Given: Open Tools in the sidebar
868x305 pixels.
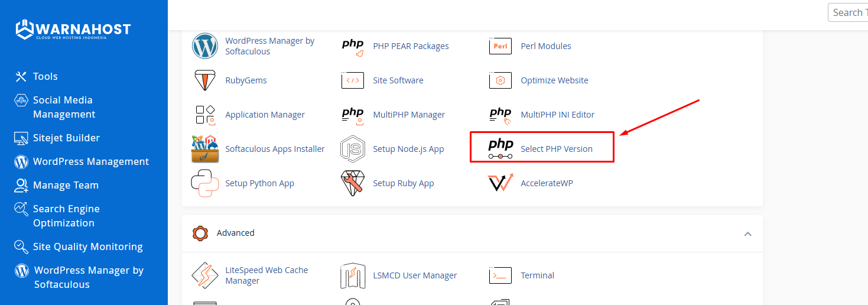Looking at the screenshot, I should (x=45, y=76).
